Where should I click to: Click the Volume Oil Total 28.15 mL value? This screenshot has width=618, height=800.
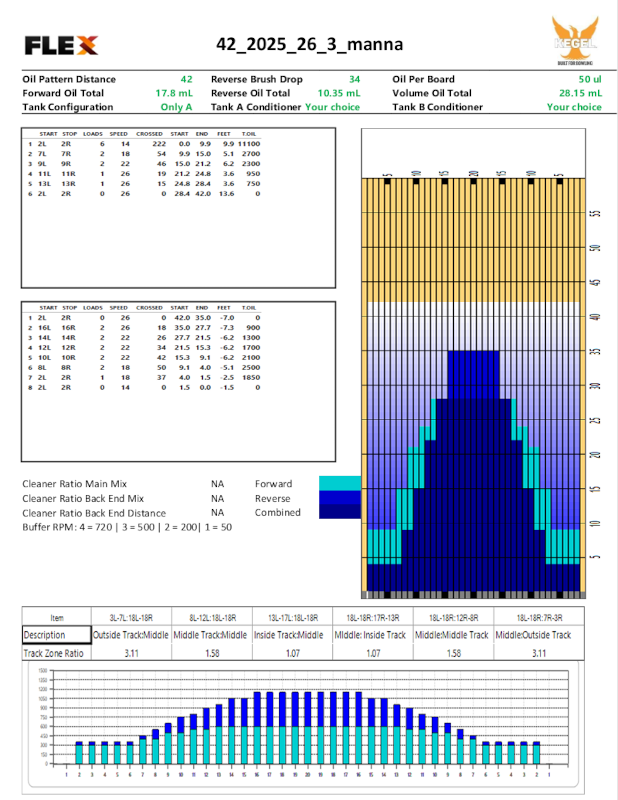[581, 93]
